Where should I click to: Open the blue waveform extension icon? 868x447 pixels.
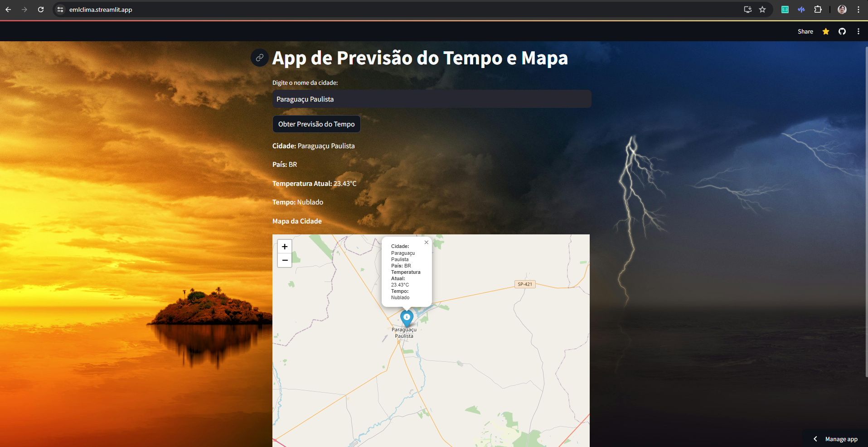[801, 10]
